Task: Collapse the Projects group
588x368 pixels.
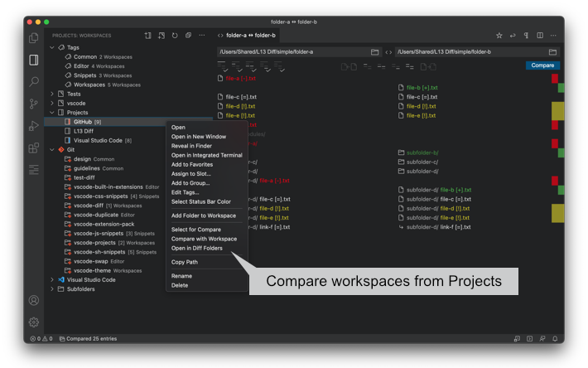Action: coord(52,113)
